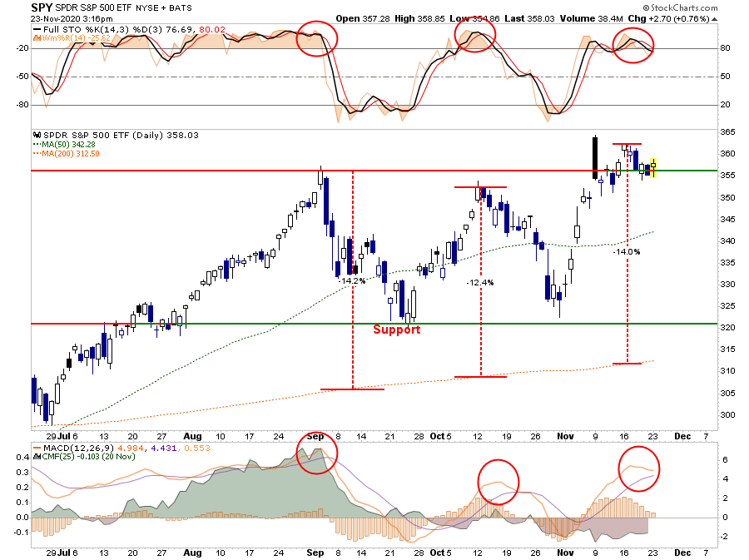Click the 6 label on the MACD axis

(725, 460)
